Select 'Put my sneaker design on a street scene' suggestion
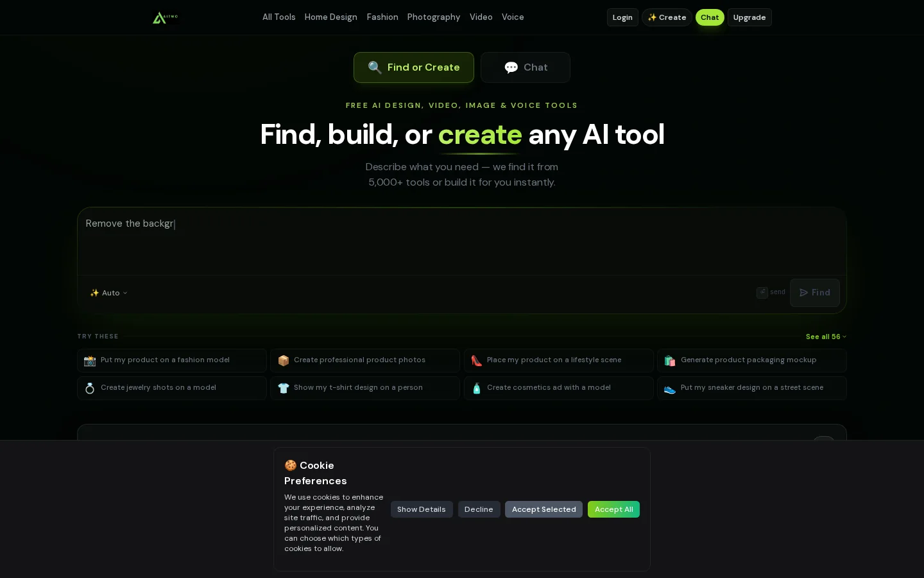This screenshot has width=924, height=578. [x=752, y=388]
